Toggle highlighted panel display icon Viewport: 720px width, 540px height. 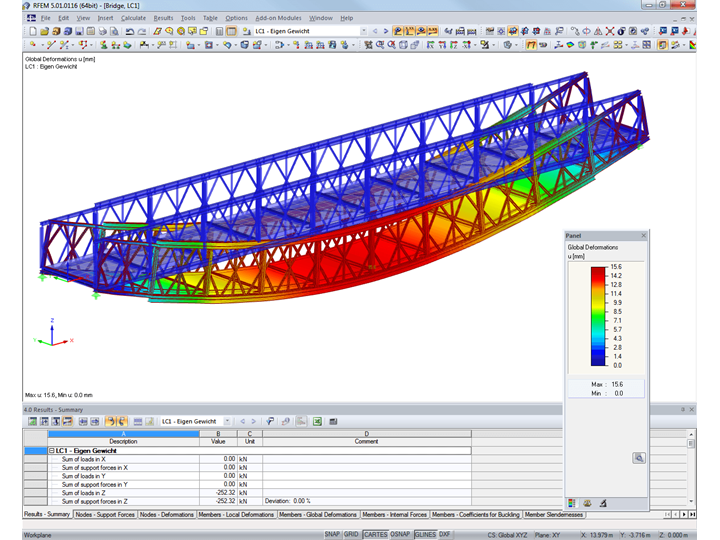tap(662, 45)
